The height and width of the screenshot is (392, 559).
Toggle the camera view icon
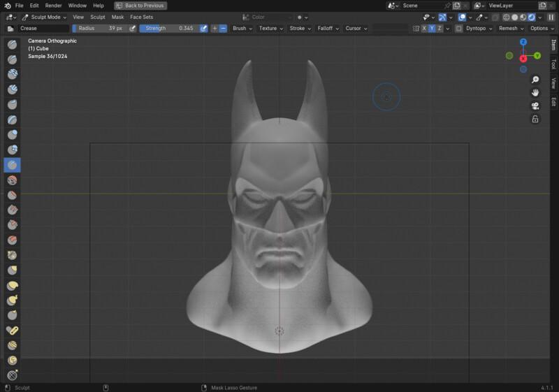pyautogui.click(x=535, y=106)
